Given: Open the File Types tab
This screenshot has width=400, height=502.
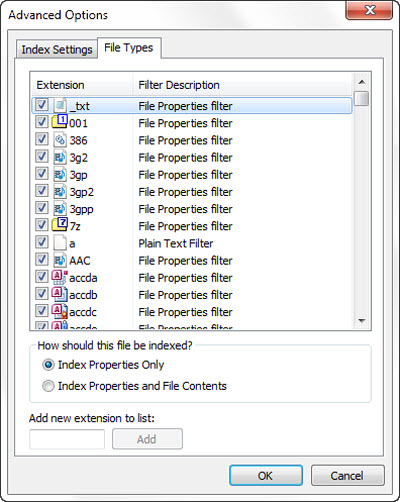Looking at the screenshot, I should pos(129,48).
